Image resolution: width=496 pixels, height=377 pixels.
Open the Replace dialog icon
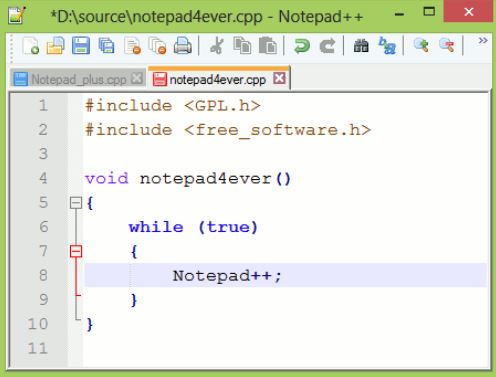coord(387,46)
